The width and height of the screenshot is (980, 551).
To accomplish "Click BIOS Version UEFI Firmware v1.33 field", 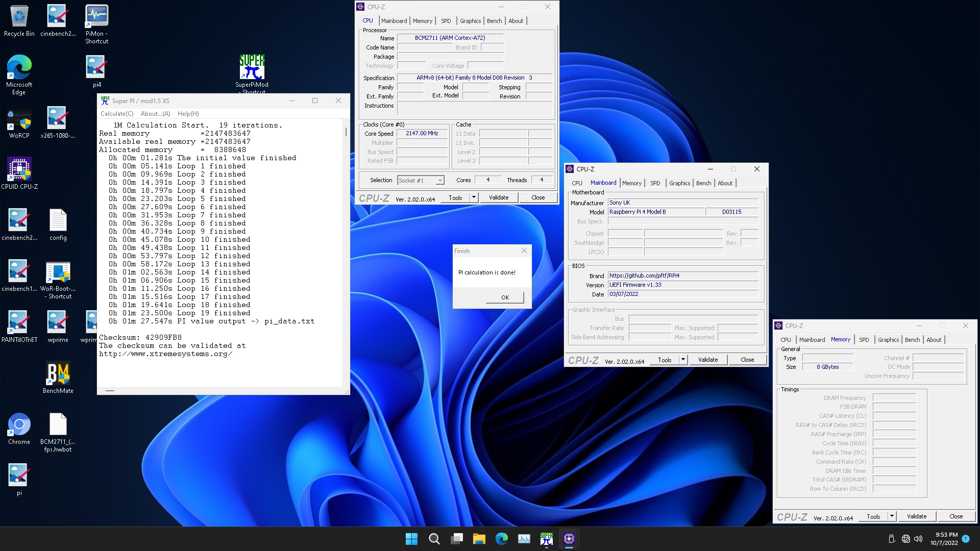I will coord(683,285).
